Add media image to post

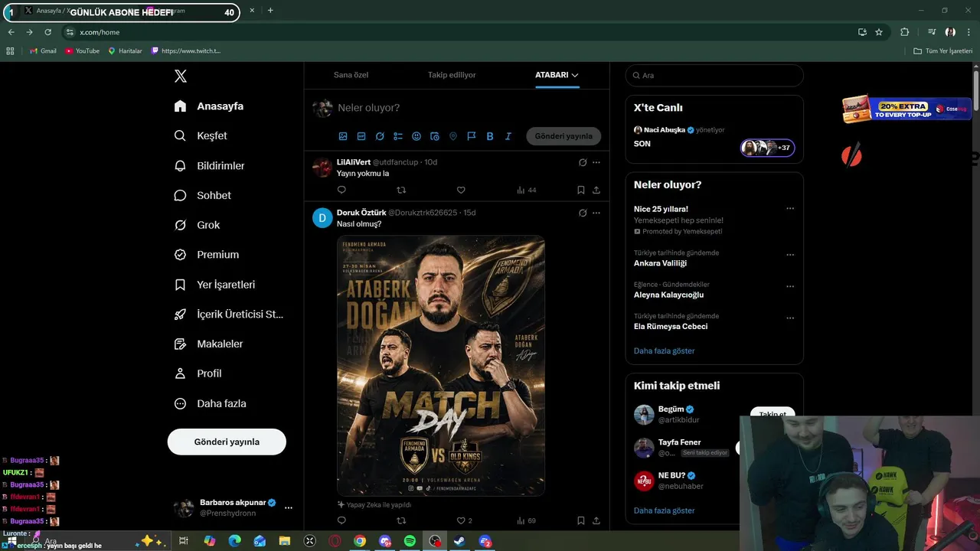(x=343, y=136)
